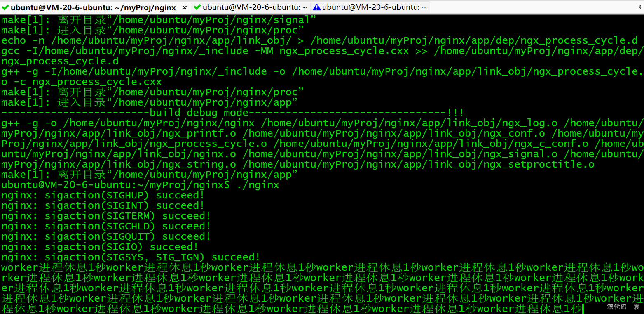Click the 源代码 label in the bottom corner
The height and width of the screenshot is (314, 644).
coord(617,307)
